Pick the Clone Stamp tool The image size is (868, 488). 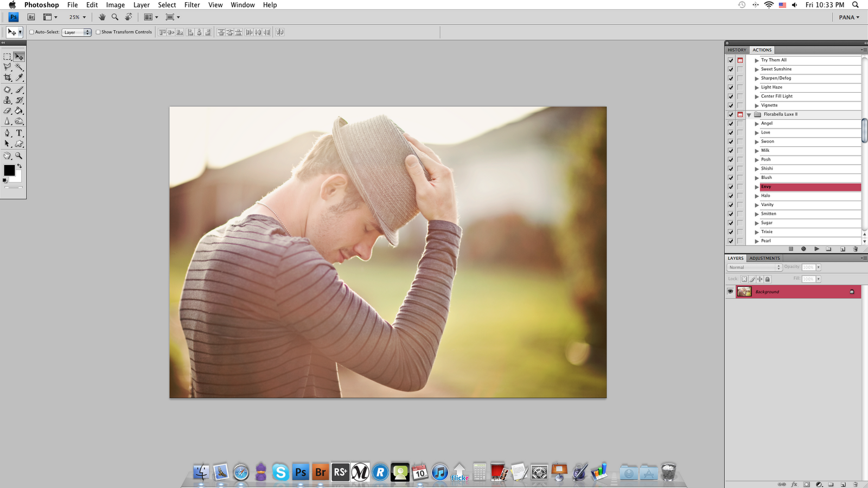click(x=8, y=100)
